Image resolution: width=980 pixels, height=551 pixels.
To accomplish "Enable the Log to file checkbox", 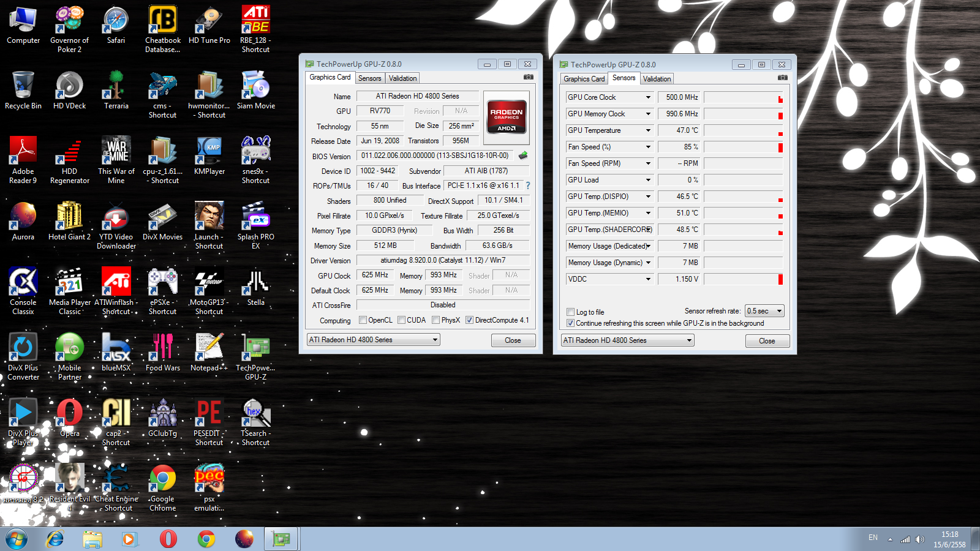I will coord(571,312).
